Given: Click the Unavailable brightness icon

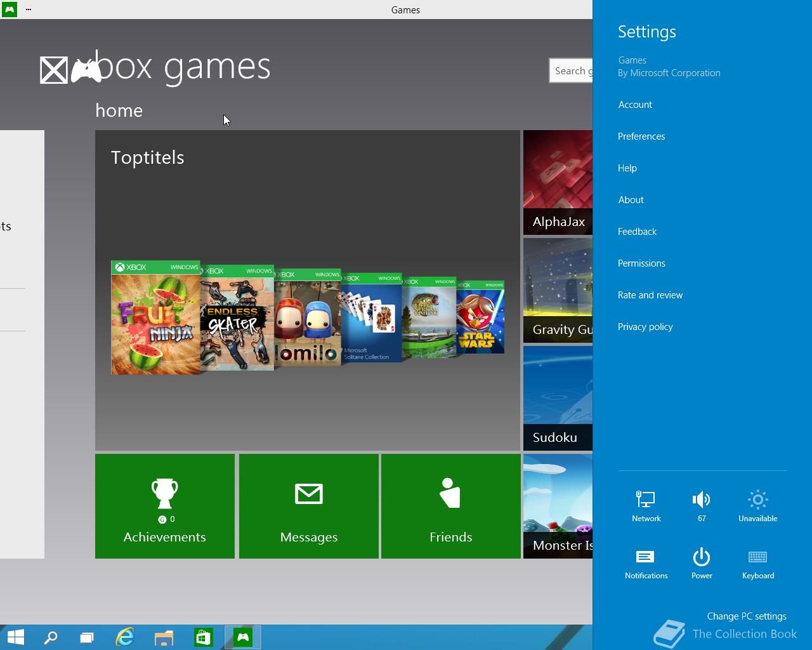Looking at the screenshot, I should (757, 506).
